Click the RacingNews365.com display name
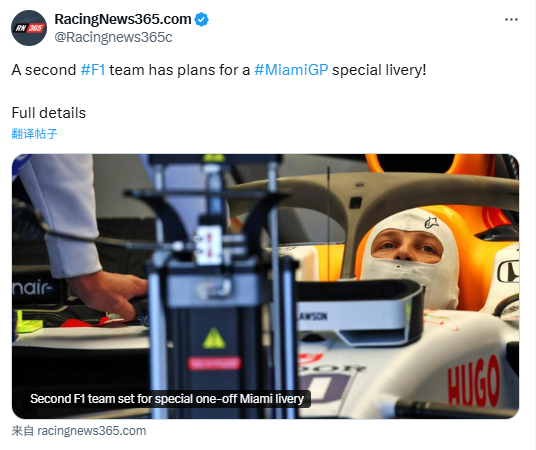This screenshot has width=536, height=450. (x=123, y=19)
